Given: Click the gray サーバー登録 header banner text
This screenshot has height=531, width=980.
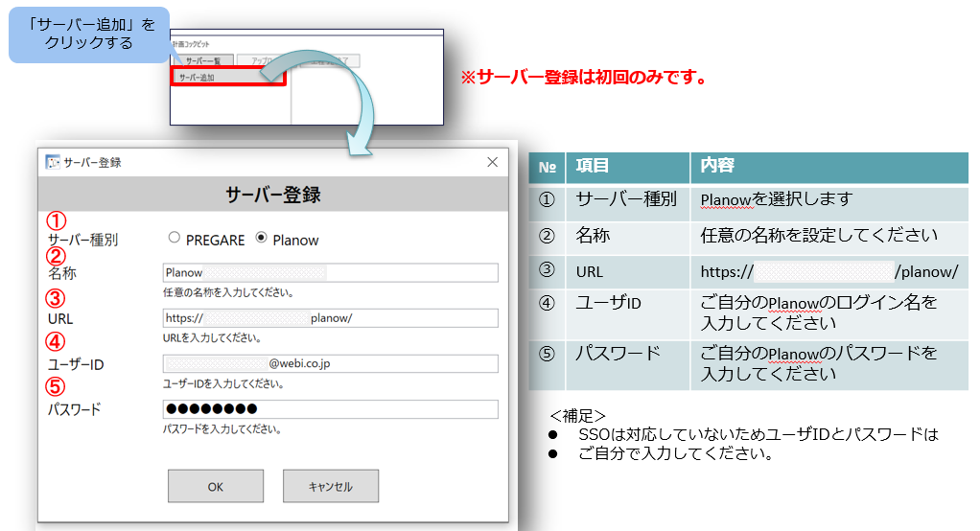Looking at the screenshot, I should (273, 195).
